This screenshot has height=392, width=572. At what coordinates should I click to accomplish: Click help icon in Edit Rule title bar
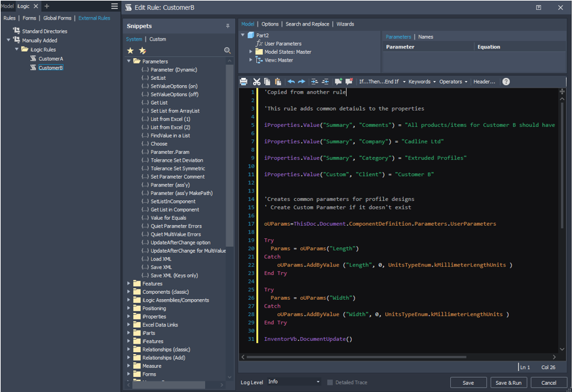539,8
